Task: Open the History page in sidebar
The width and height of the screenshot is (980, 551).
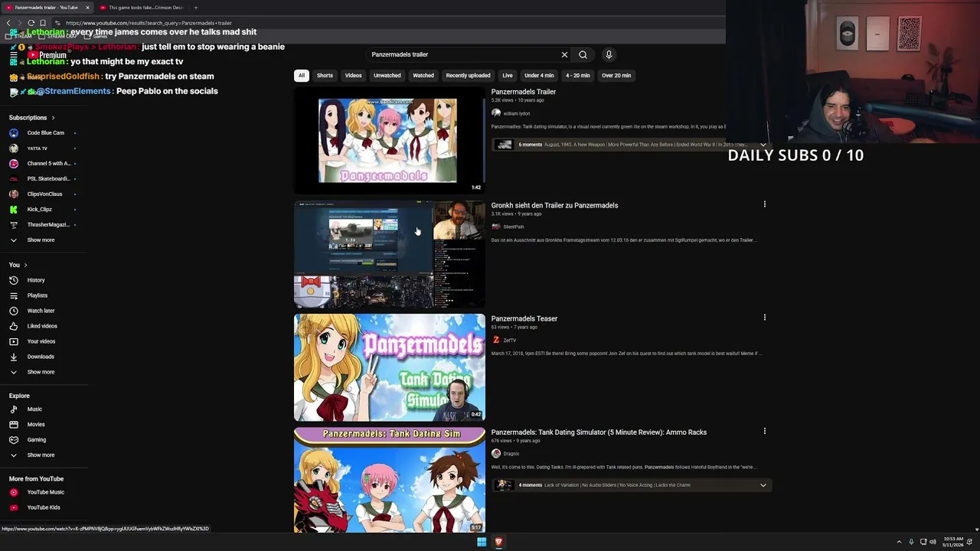Action: pos(36,280)
